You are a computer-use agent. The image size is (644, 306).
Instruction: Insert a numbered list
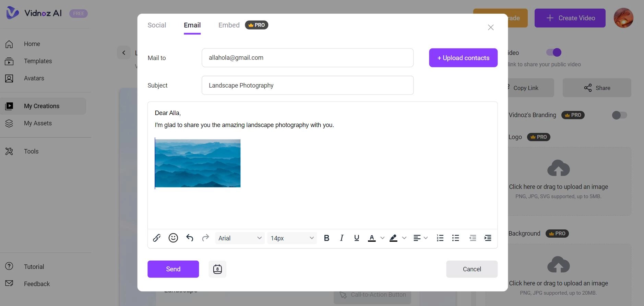pos(440,238)
